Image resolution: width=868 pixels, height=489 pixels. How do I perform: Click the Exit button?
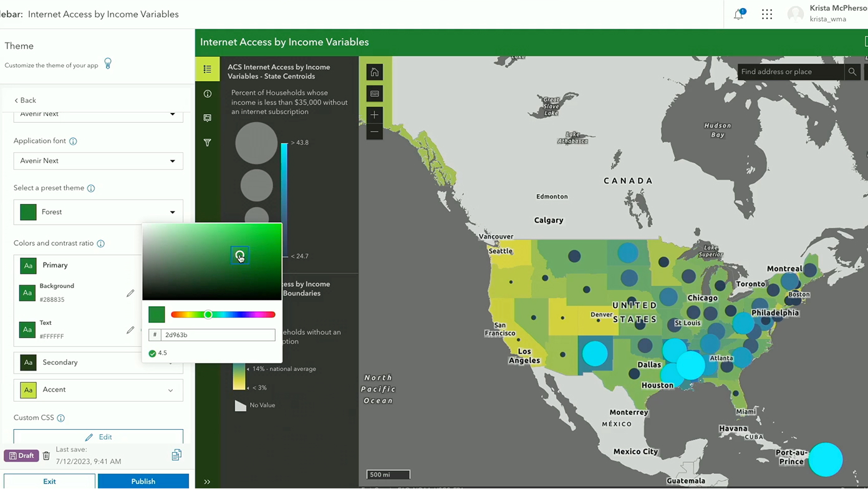tap(49, 482)
